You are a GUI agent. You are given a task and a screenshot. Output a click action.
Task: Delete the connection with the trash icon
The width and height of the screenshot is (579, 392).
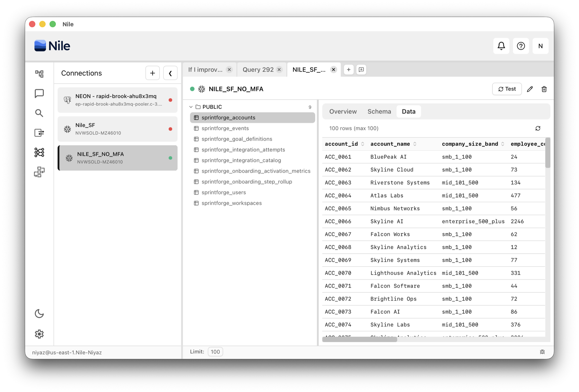pyautogui.click(x=544, y=89)
